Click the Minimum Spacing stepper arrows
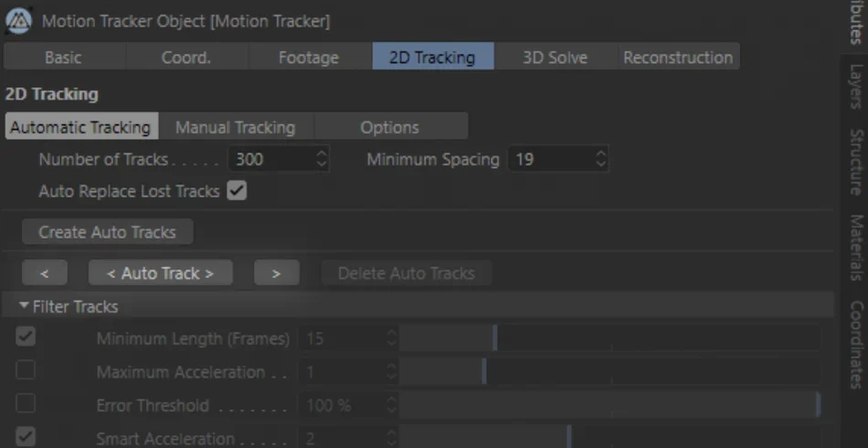Viewport: 868px width, 448px height. (x=601, y=159)
